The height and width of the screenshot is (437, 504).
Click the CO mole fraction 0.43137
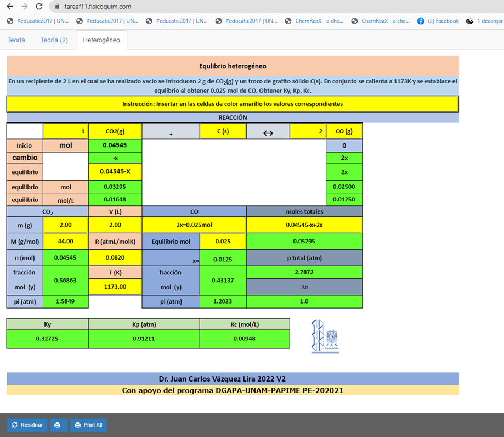[223, 281]
